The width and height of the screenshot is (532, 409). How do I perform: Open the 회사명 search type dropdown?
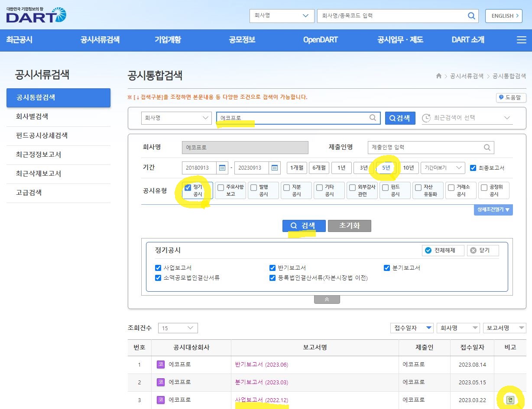click(x=176, y=118)
